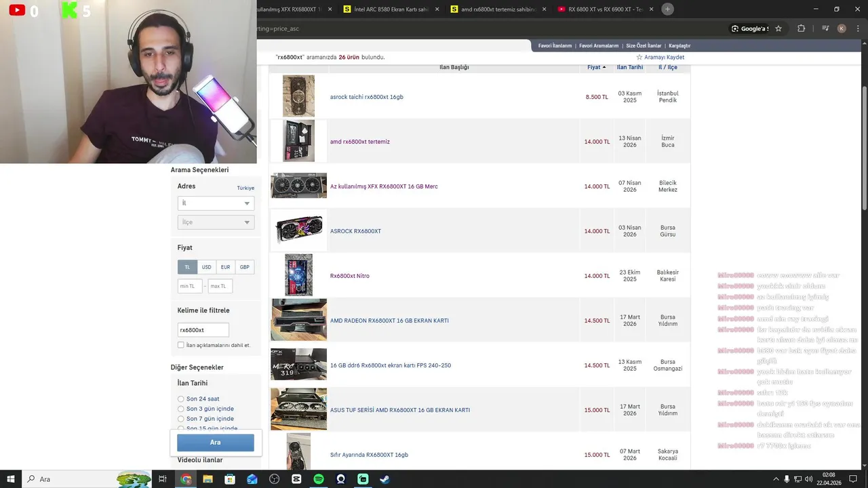Image resolution: width=868 pixels, height=488 pixels.
Task: Sort by İlan Tarihi column header
Action: coord(630,67)
